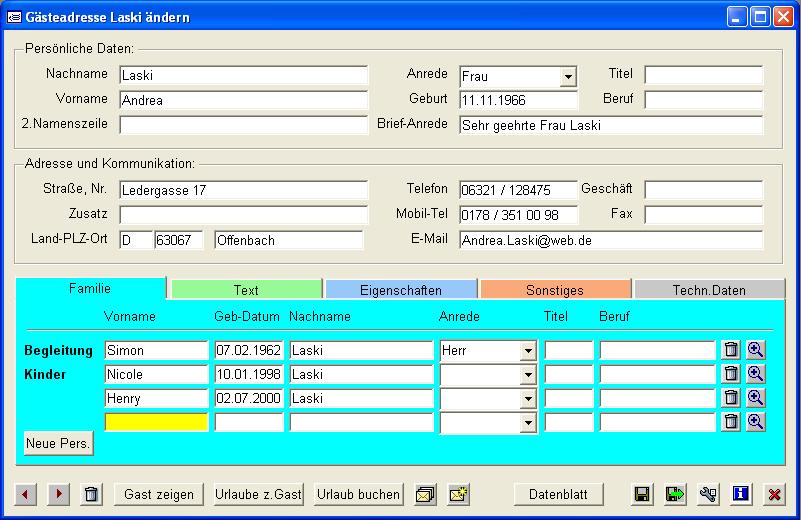Image resolution: width=801 pixels, height=520 pixels.
Task: Click the yellow empty Vorname field
Action: point(156,422)
